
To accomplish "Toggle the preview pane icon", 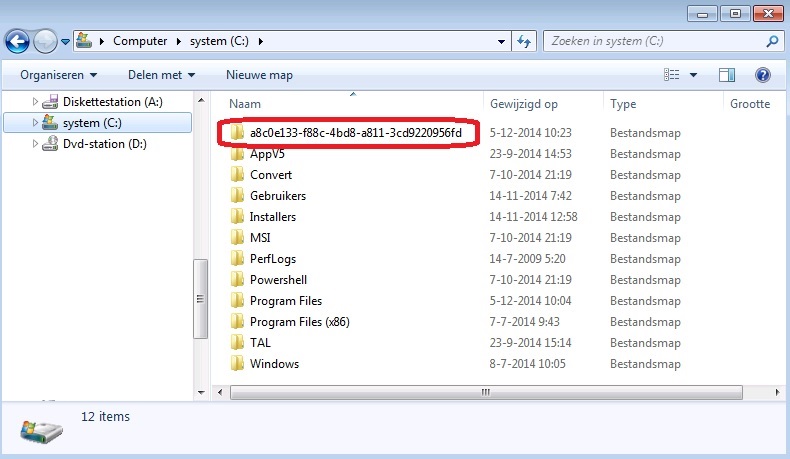I will (x=727, y=75).
